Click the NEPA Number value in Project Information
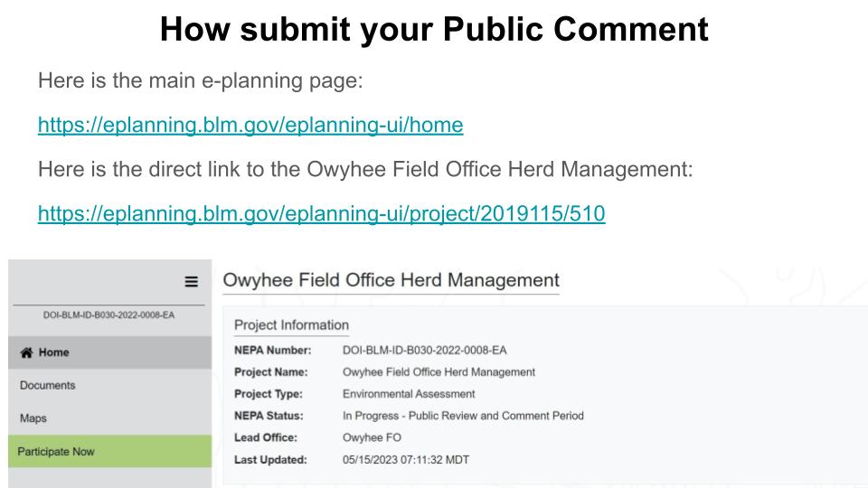Image resolution: width=868 pixels, height=488 pixels. [x=425, y=351]
